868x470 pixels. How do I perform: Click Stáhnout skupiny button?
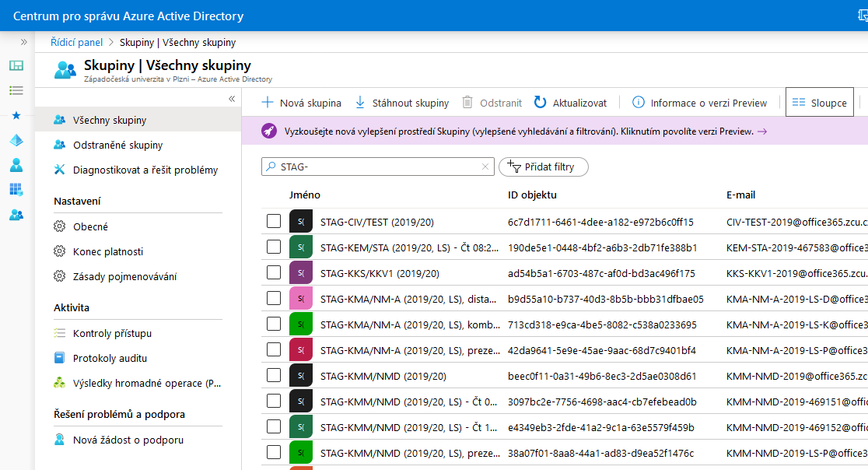point(402,103)
